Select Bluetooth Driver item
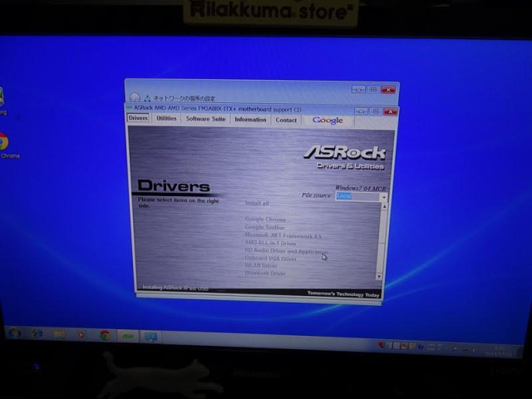 click(x=265, y=273)
